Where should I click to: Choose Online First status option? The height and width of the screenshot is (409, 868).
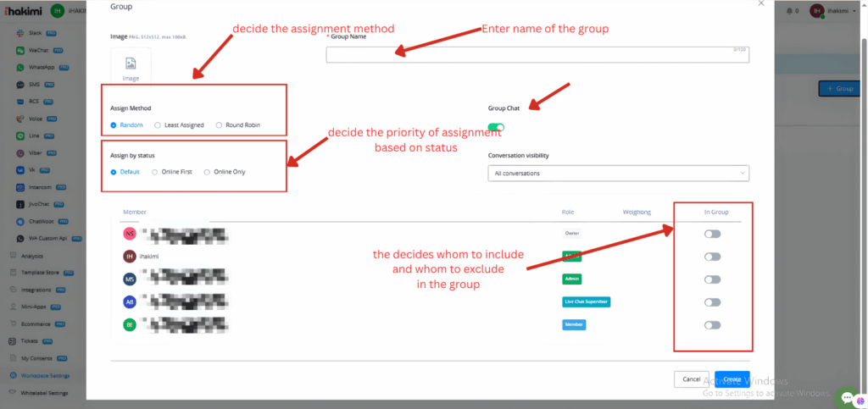tap(155, 172)
